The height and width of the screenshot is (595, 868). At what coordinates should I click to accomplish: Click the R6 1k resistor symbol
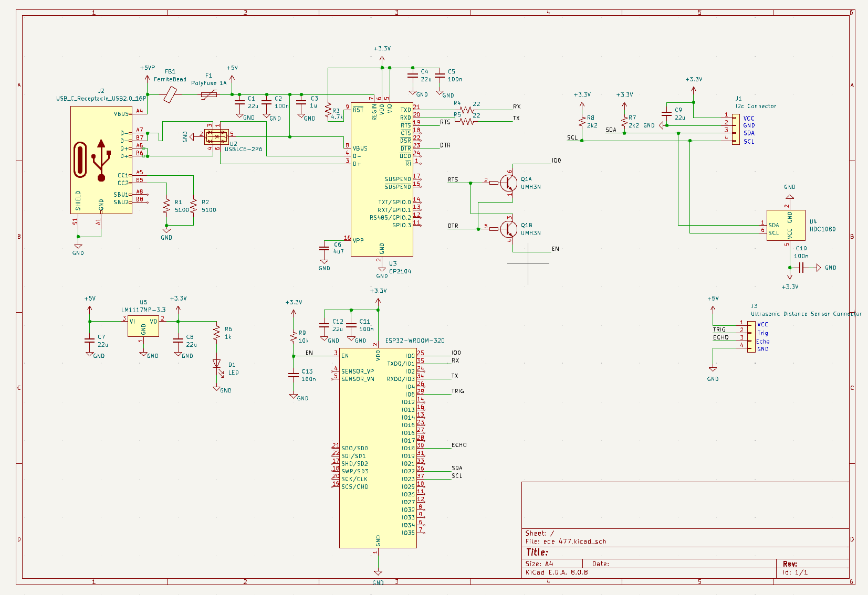point(216,333)
